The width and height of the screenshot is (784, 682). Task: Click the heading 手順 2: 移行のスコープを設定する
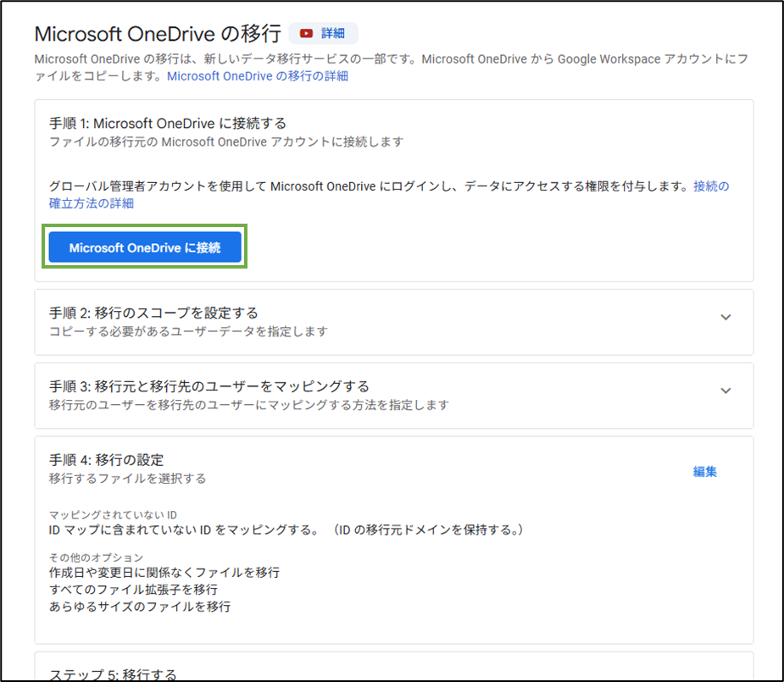pos(153,313)
